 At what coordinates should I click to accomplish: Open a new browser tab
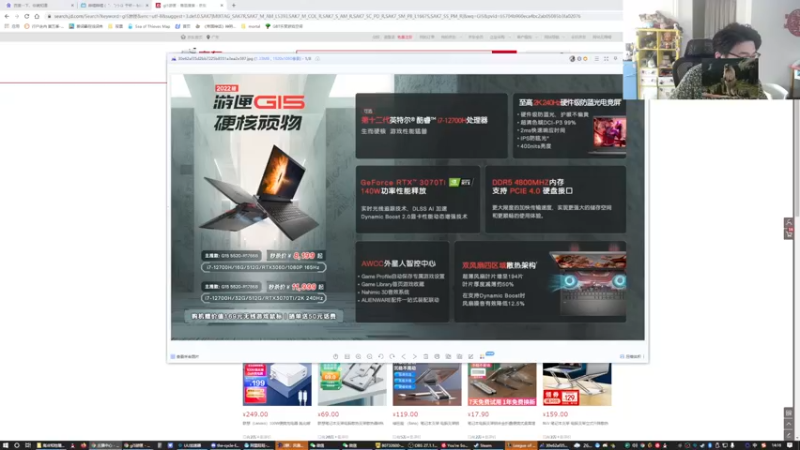(234, 5)
